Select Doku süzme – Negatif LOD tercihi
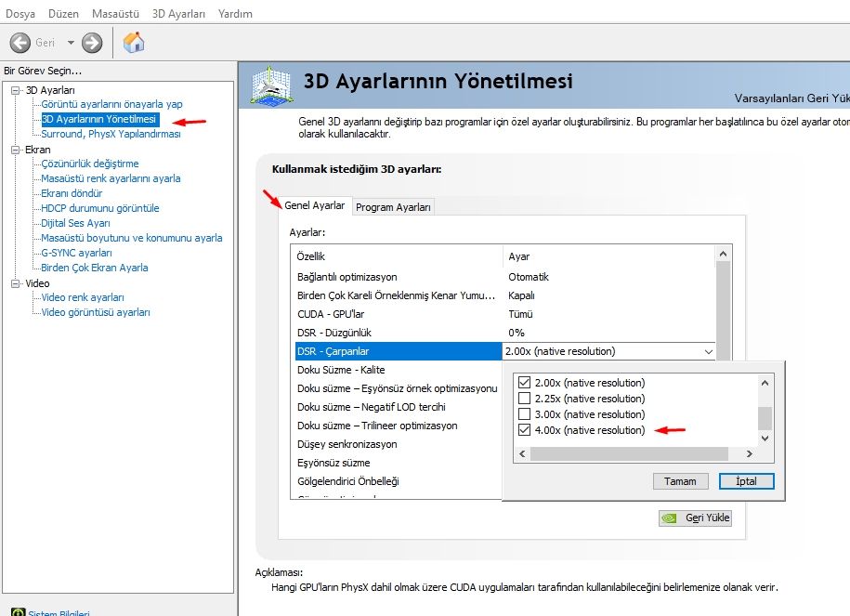This screenshot has height=616, width=850. coord(399,407)
